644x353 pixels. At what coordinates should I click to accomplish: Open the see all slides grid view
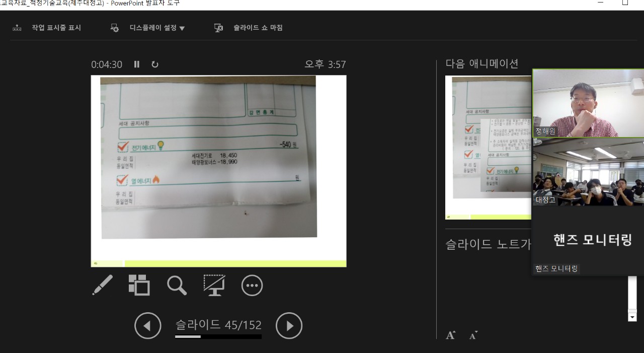[x=139, y=285]
